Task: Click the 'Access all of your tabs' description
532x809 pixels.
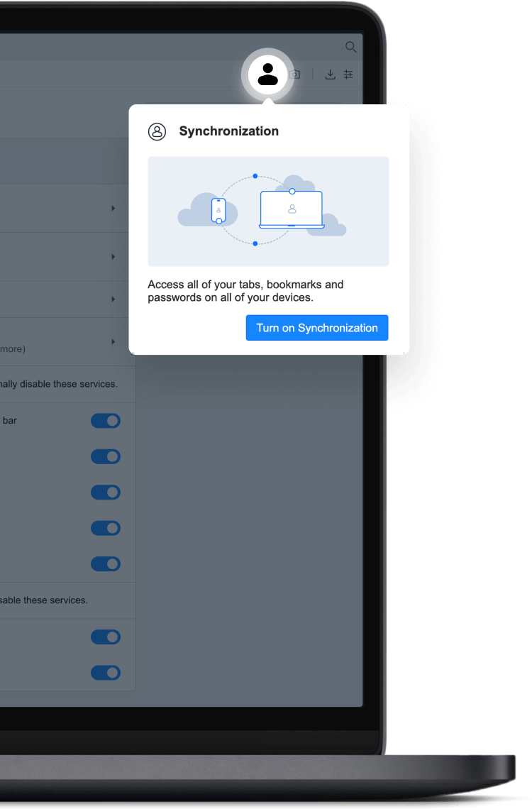Action: point(245,291)
